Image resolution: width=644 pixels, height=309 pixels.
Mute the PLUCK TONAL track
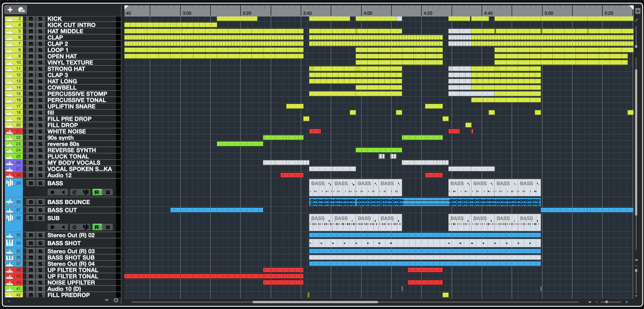(31, 157)
